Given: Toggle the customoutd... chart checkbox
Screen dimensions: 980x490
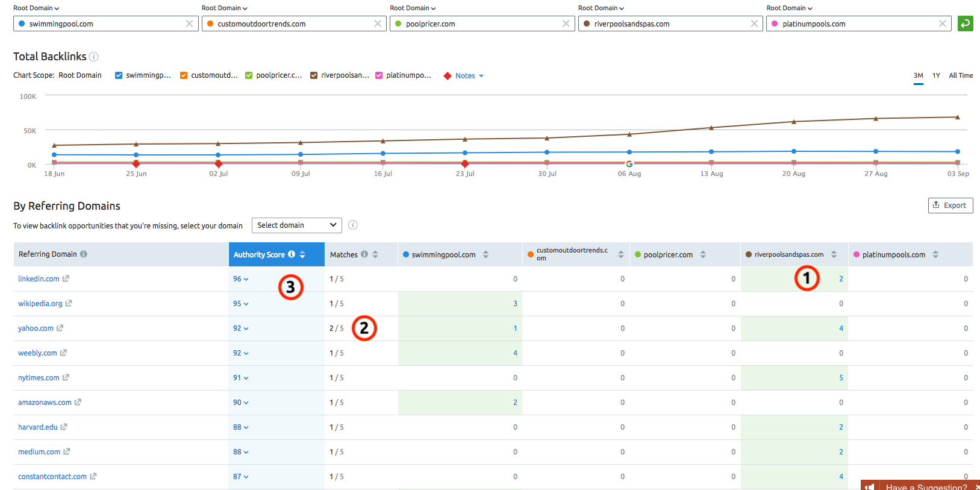Looking at the screenshot, I should 184,75.
